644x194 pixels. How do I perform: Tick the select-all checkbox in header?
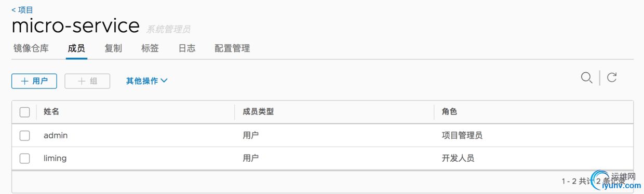tap(24, 112)
